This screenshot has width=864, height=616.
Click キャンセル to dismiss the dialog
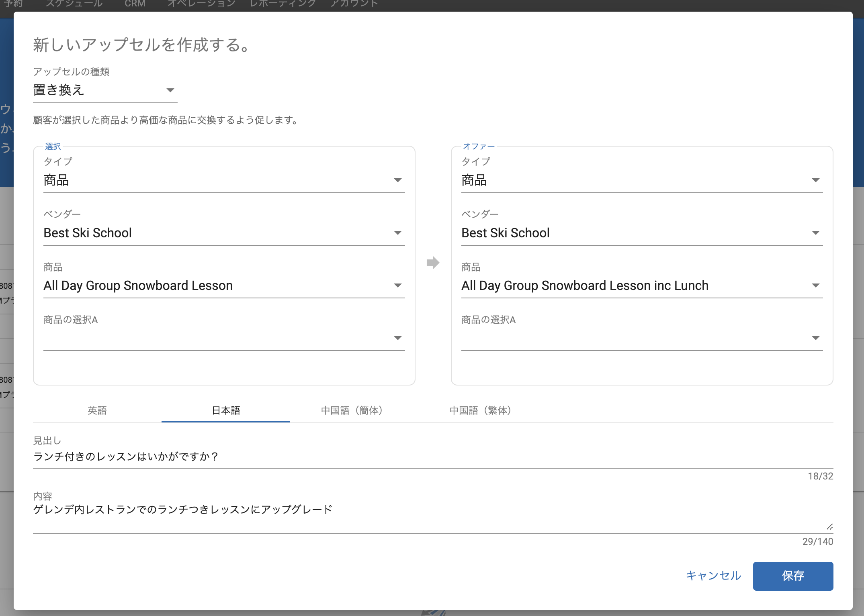click(x=714, y=576)
